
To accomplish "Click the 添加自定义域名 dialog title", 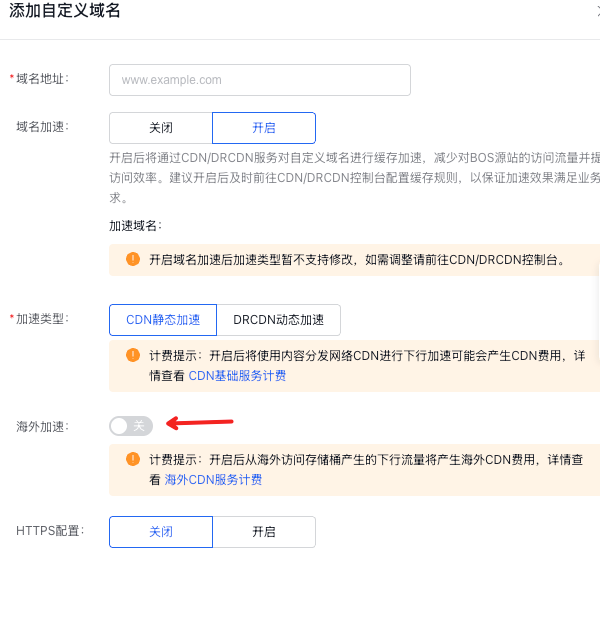I will point(65,11).
